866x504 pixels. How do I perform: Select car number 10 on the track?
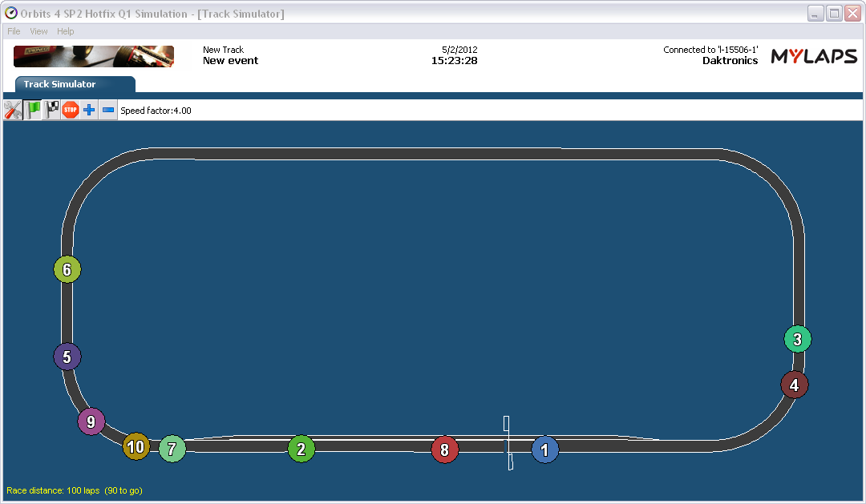coord(136,446)
